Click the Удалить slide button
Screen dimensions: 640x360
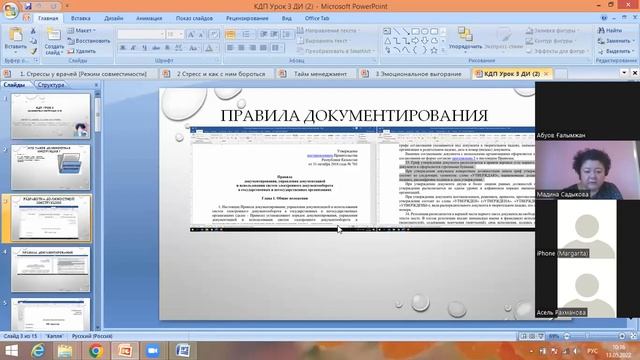82,51
